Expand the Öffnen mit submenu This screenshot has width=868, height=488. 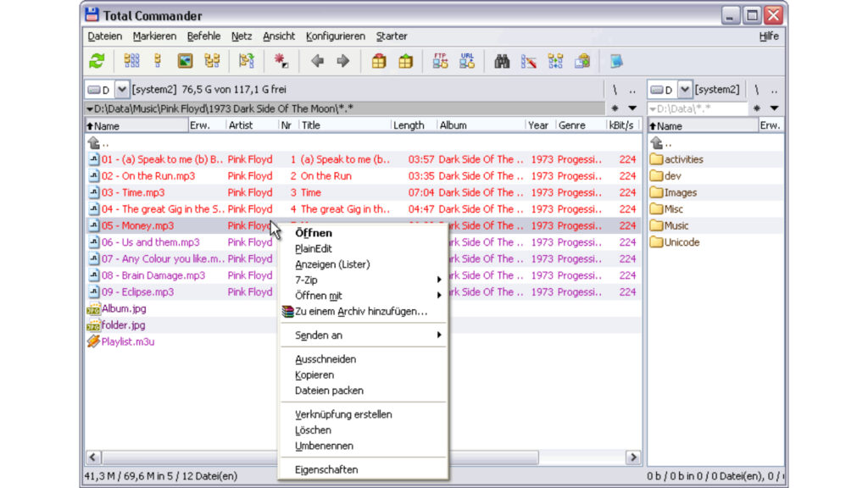(x=363, y=296)
